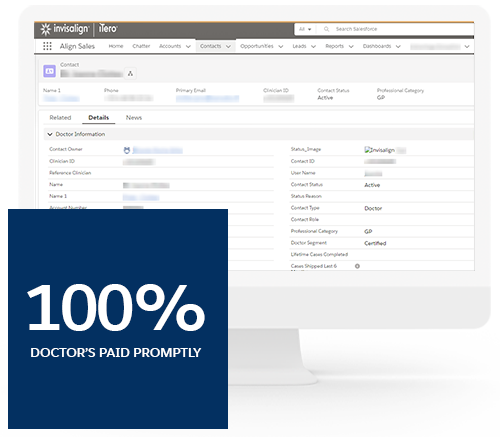Viewport: 500px width, 437px height.
Task: Expand the Dashboards tab chevron
Action: pos(398,46)
